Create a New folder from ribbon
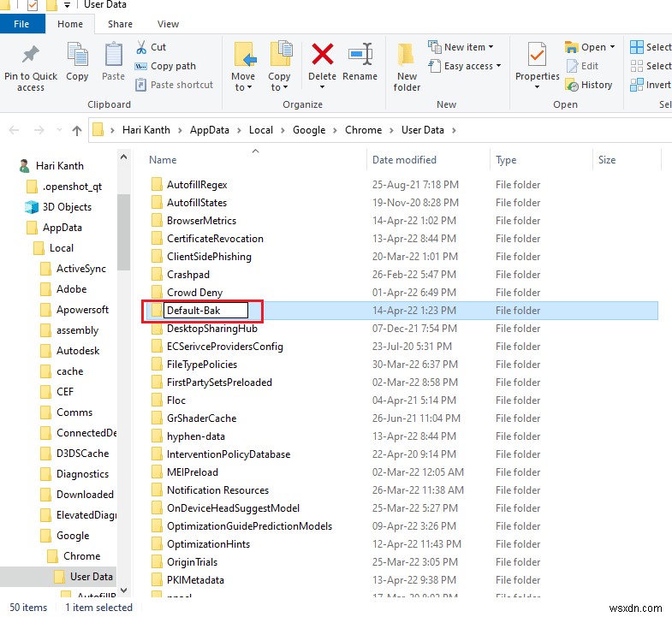Screen dimensions: 672x617 (407, 68)
